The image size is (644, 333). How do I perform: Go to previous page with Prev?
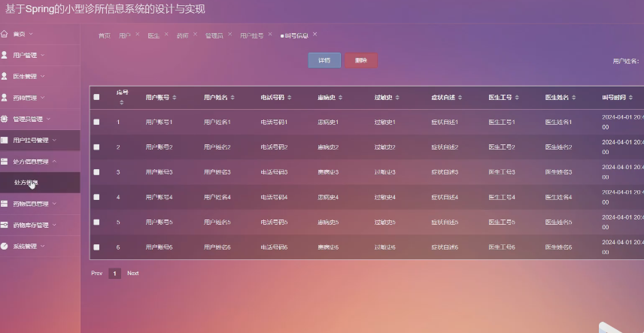96,273
